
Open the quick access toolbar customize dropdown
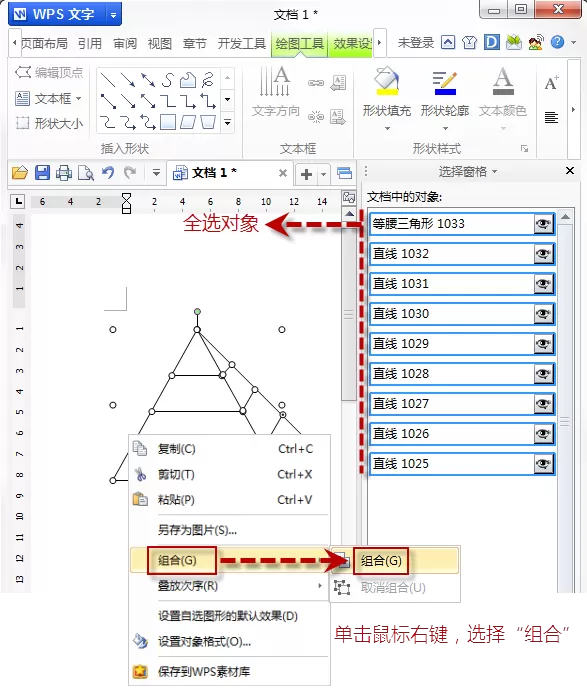[x=156, y=172]
